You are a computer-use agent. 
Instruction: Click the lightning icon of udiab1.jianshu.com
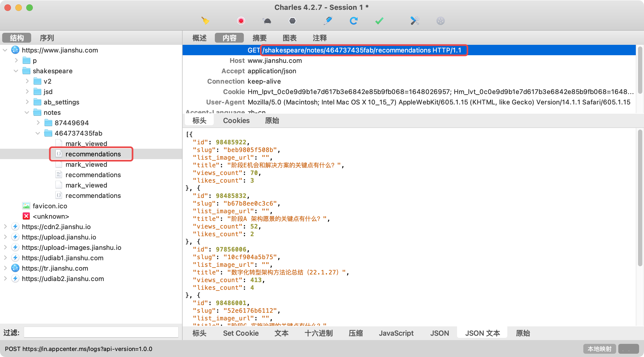[15, 258]
